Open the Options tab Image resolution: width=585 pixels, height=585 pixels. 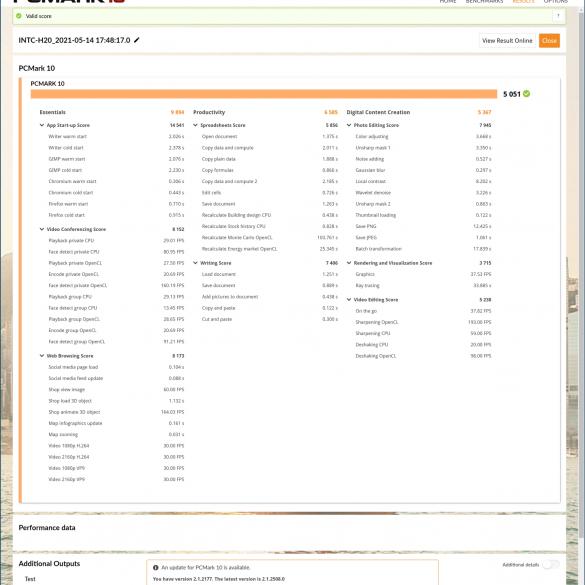(556, 1)
